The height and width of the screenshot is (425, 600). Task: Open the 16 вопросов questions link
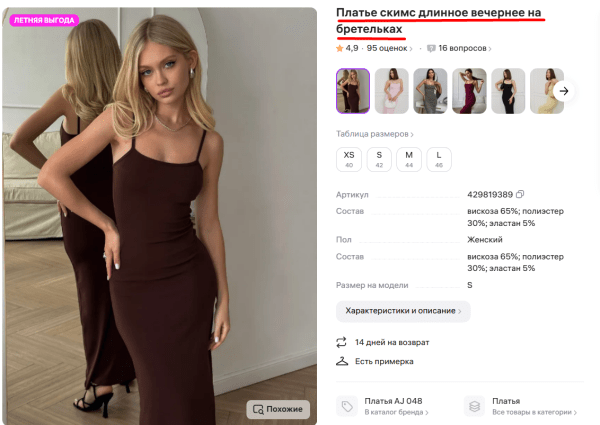pos(462,48)
